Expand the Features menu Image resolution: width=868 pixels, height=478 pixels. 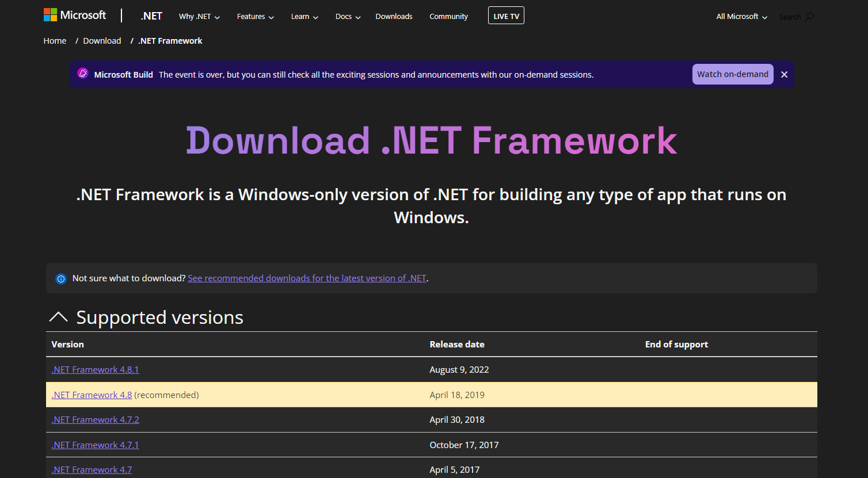click(256, 17)
